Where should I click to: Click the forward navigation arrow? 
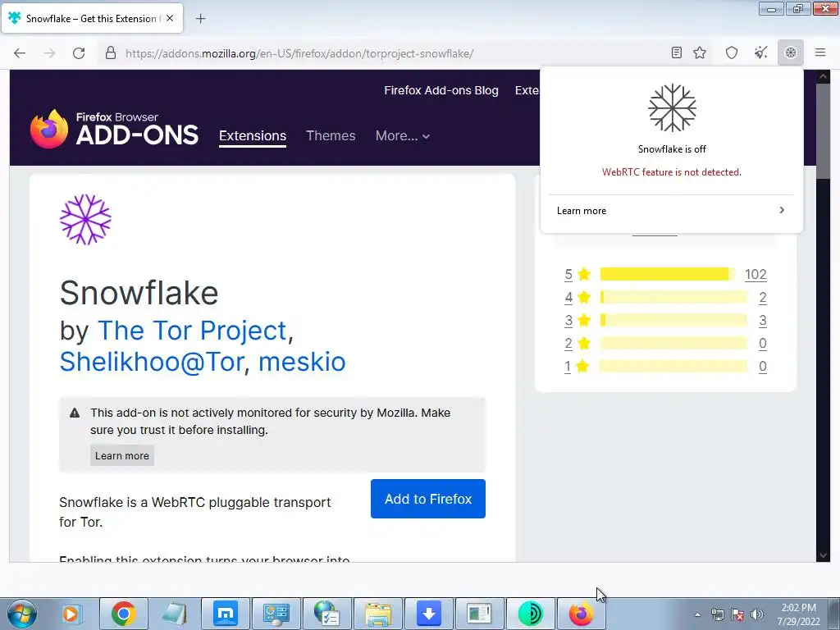(x=49, y=53)
